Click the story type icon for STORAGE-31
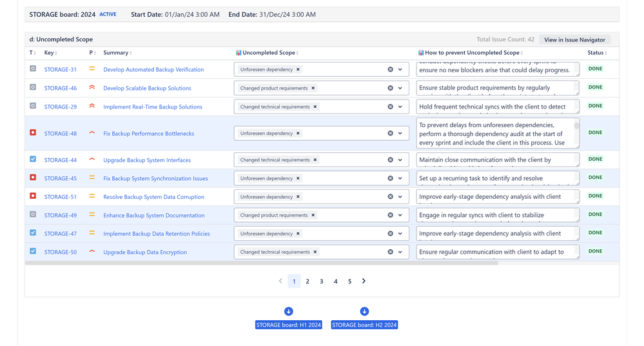This screenshot has width=644, height=346. pyautogui.click(x=33, y=68)
